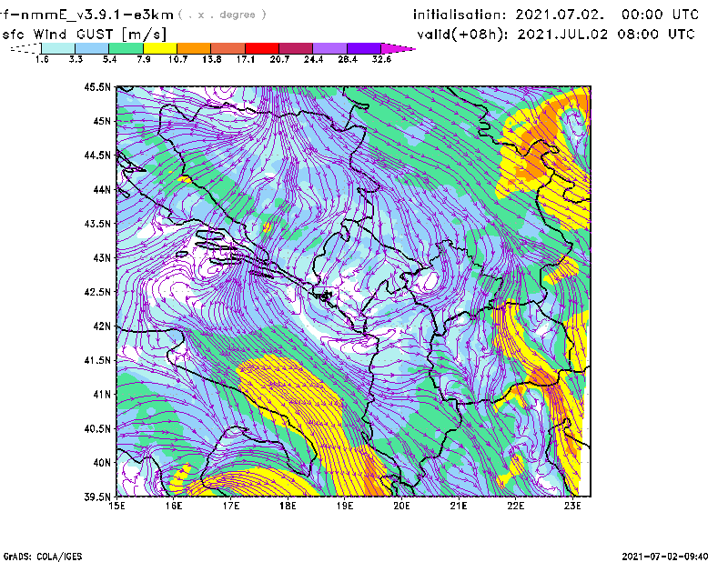Click the 15E longitude label
The width and height of the screenshot is (728, 562).
coord(116,506)
